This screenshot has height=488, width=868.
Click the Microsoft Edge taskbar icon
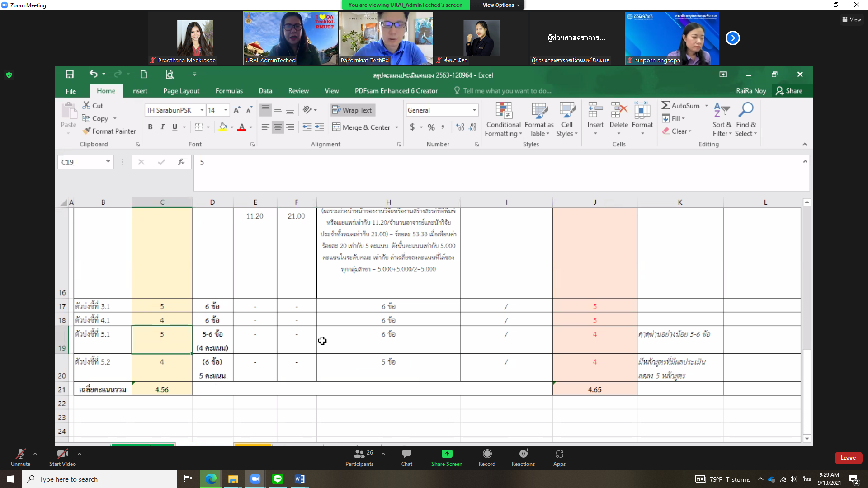(211, 479)
